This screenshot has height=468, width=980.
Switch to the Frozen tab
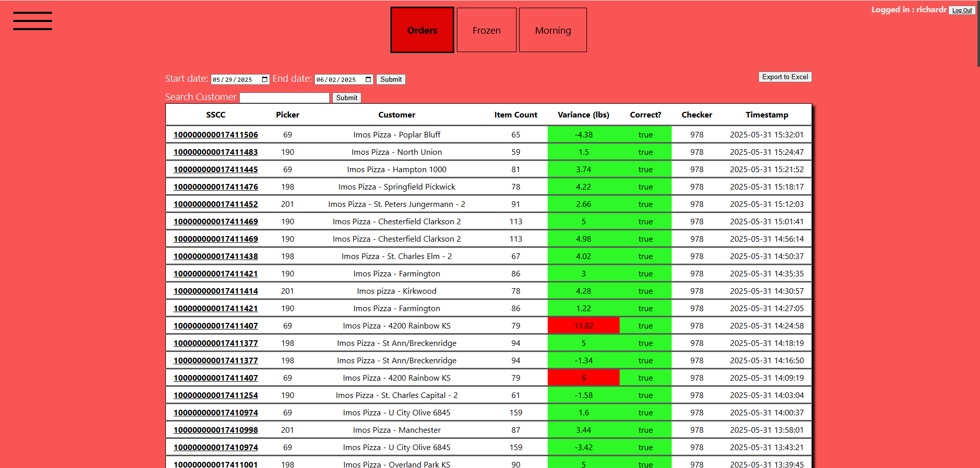click(x=486, y=30)
